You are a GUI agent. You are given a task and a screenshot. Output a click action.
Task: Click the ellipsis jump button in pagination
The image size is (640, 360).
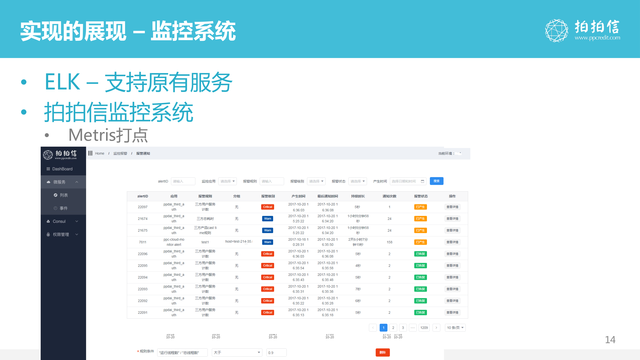(413, 328)
